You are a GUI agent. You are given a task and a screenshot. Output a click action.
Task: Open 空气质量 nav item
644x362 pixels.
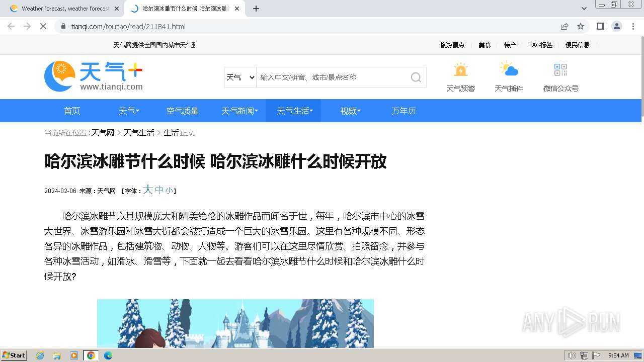pos(183,111)
